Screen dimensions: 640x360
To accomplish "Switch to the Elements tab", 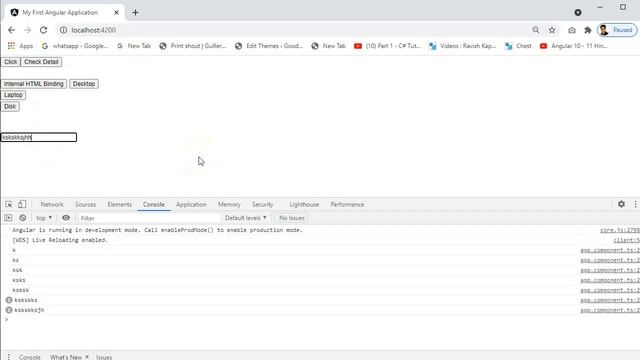I will point(120,204).
